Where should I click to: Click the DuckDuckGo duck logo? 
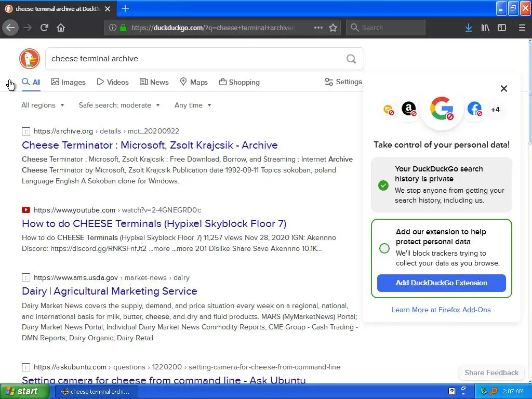[x=30, y=59]
